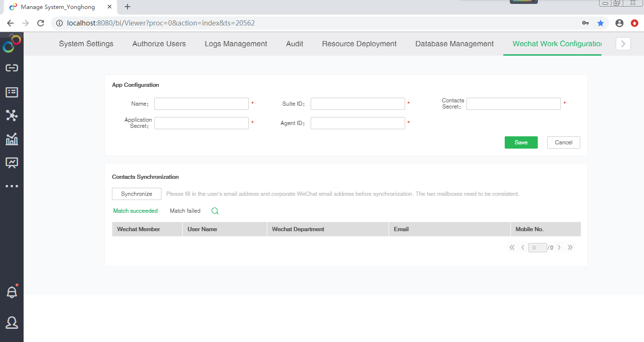Click the green Save button
This screenshot has height=342, width=644.
[521, 142]
